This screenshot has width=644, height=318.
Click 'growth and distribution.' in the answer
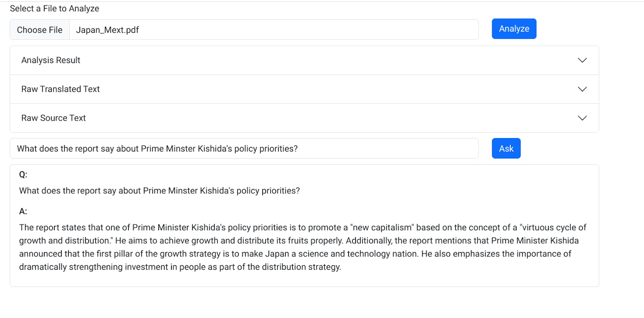(66, 241)
